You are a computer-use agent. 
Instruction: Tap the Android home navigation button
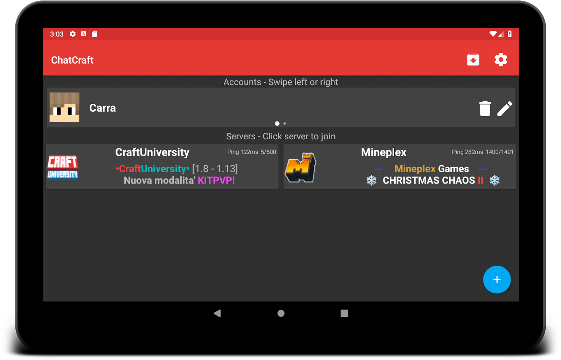click(281, 313)
